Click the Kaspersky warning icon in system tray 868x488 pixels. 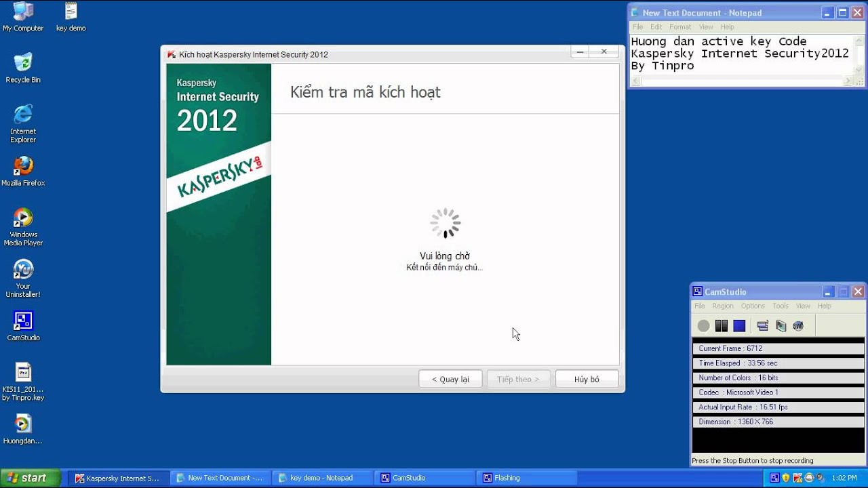797,478
